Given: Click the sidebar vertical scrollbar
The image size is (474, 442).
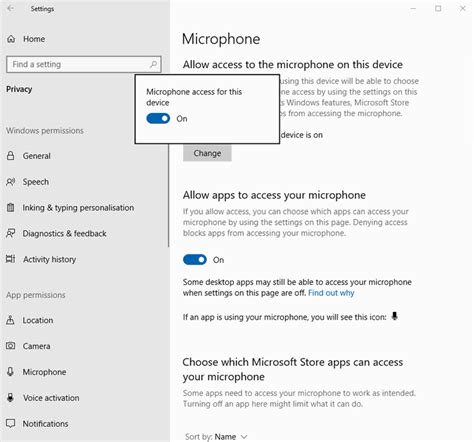Looking at the screenshot, I should (x=169, y=195).
